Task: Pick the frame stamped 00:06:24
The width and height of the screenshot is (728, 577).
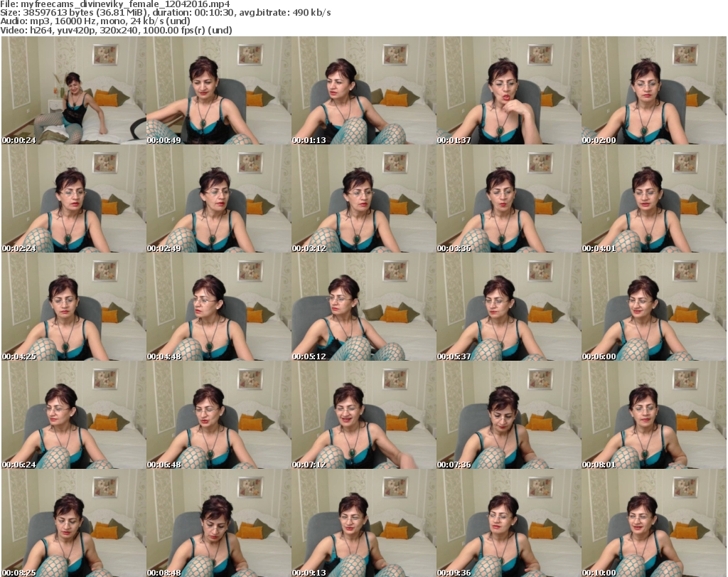Action: point(74,415)
